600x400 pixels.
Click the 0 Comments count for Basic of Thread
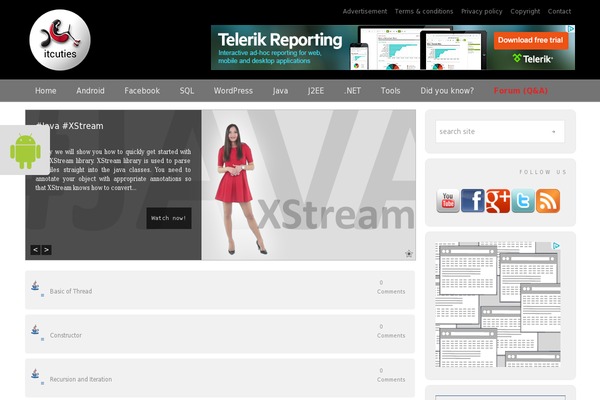391,287
